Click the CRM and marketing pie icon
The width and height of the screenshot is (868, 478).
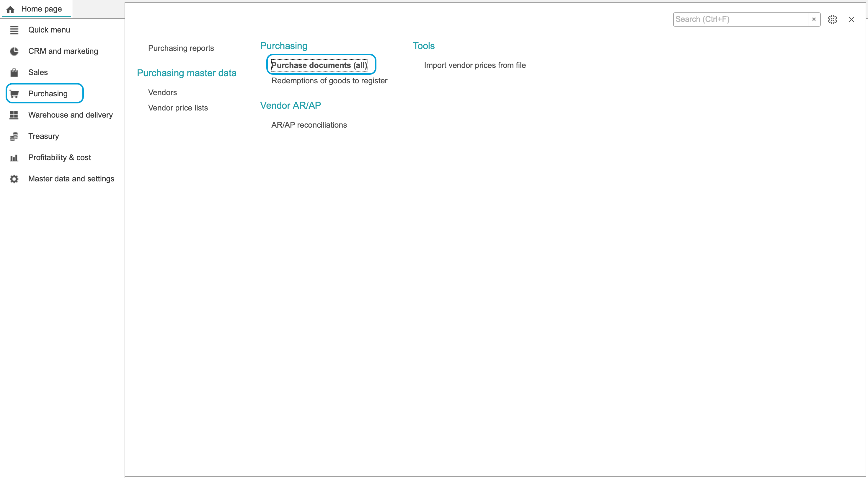[x=14, y=51]
